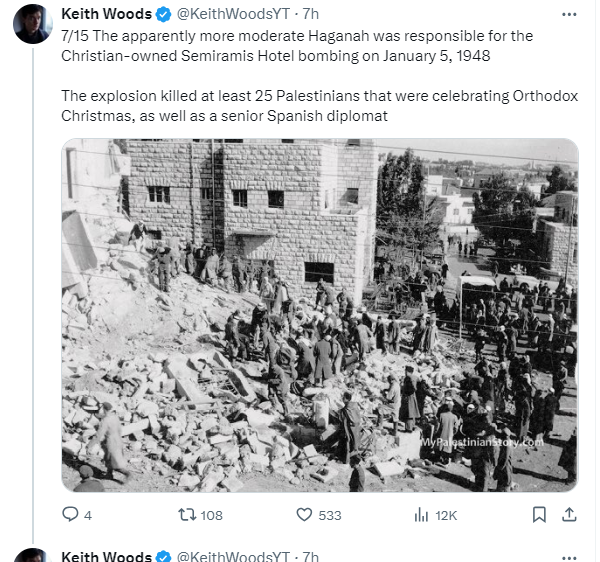
Task: Open more menu on second tweet
Action: pyautogui.click(x=569, y=557)
